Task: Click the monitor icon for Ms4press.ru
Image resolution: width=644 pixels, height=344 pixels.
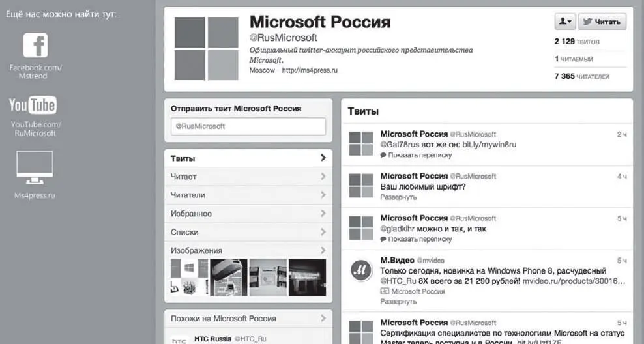Action: pyautogui.click(x=35, y=167)
